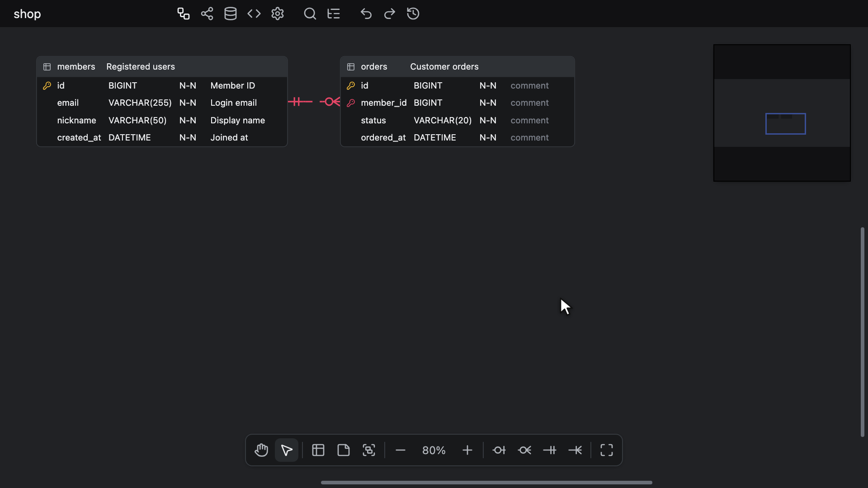
Task: Open the settings gear in top toolbar
Action: 278,14
